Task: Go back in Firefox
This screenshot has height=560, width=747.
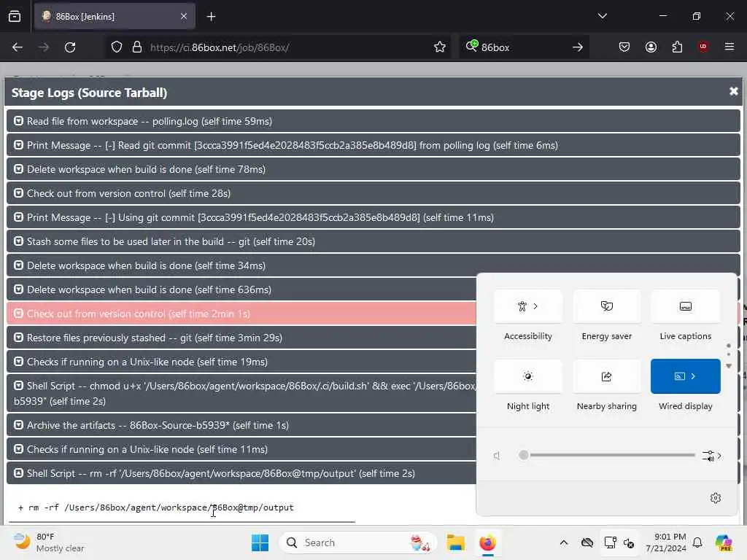Action: 18,47
